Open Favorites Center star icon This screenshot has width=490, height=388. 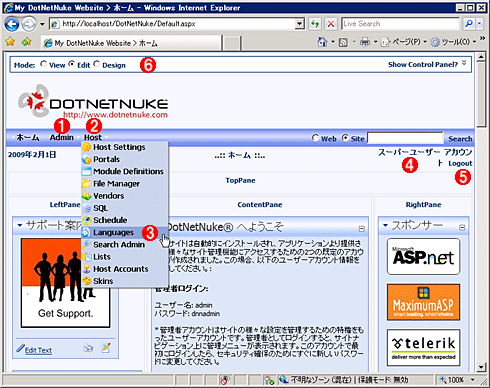pyautogui.click(x=10, y=42)
